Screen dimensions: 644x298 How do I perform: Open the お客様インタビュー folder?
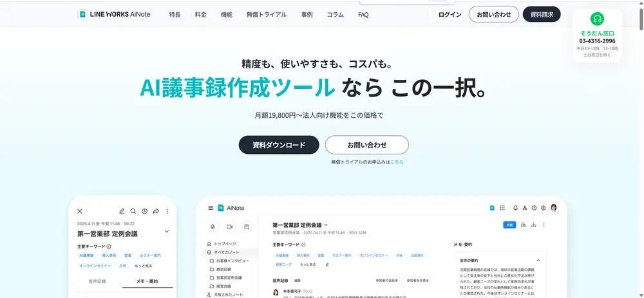click(x=229, y=261)
